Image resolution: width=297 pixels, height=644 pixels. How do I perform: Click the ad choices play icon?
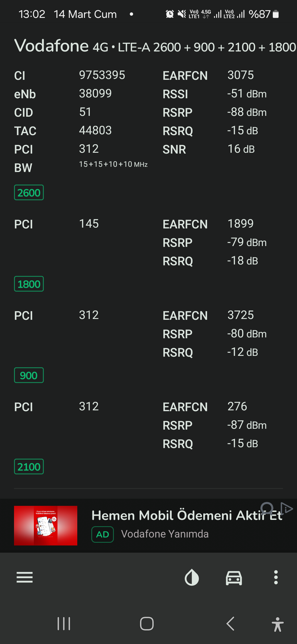click(287, 508)
